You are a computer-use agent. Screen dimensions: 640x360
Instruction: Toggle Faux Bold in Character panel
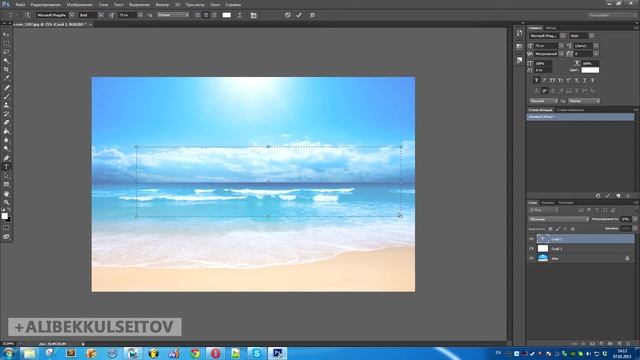coord(536,80)
